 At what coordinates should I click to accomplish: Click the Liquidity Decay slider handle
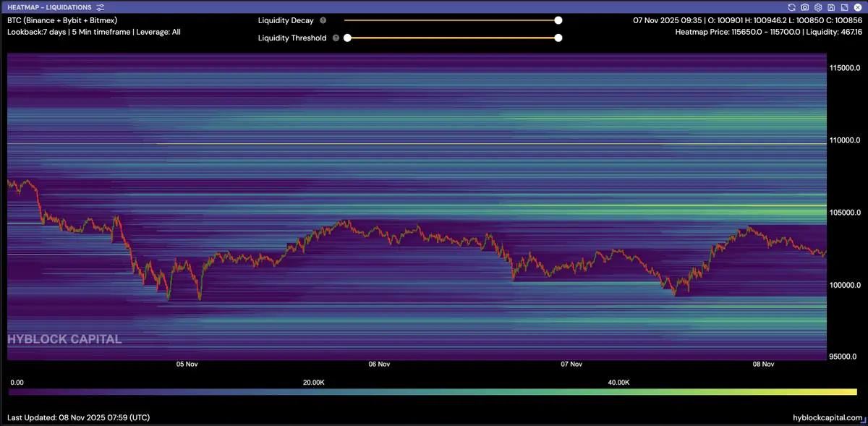pyautogui.click(x=558, y=21)
